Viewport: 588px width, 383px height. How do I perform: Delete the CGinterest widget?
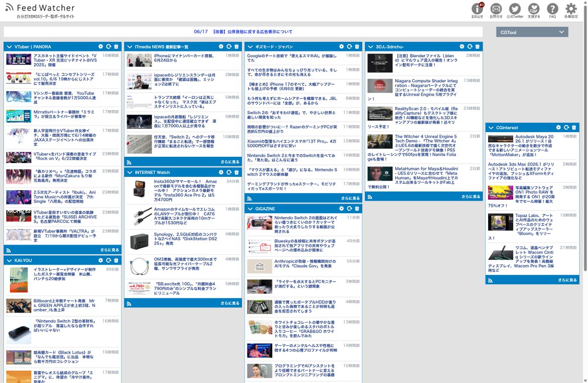pos(574,127)
